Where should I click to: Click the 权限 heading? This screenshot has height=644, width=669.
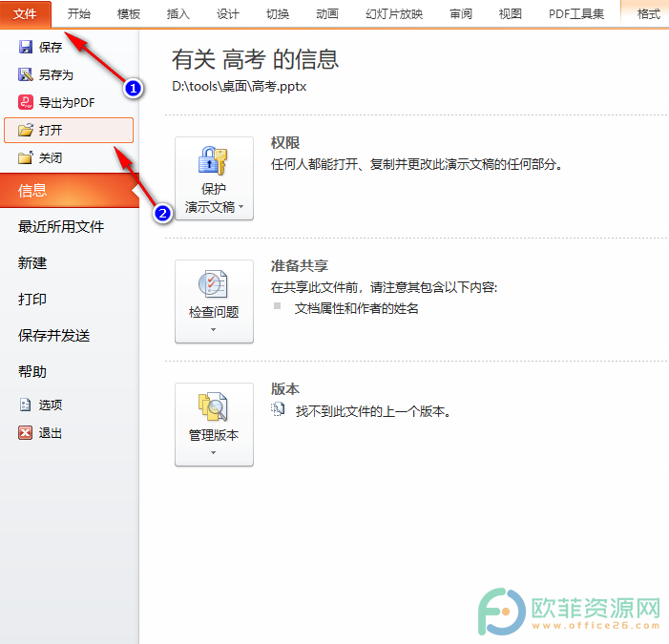pyautogui.click(x=285, y=142)
